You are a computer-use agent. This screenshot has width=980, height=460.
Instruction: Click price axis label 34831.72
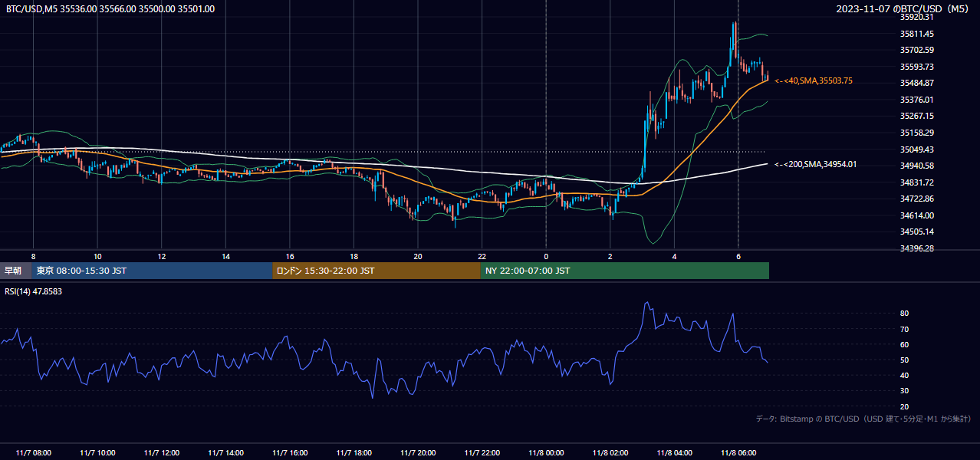click(917, 182)
